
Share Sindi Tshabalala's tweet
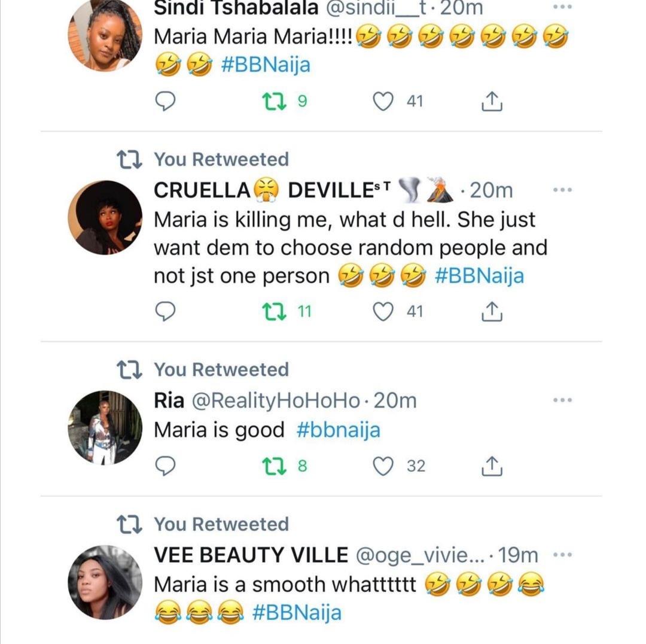[x=492, y=102]
